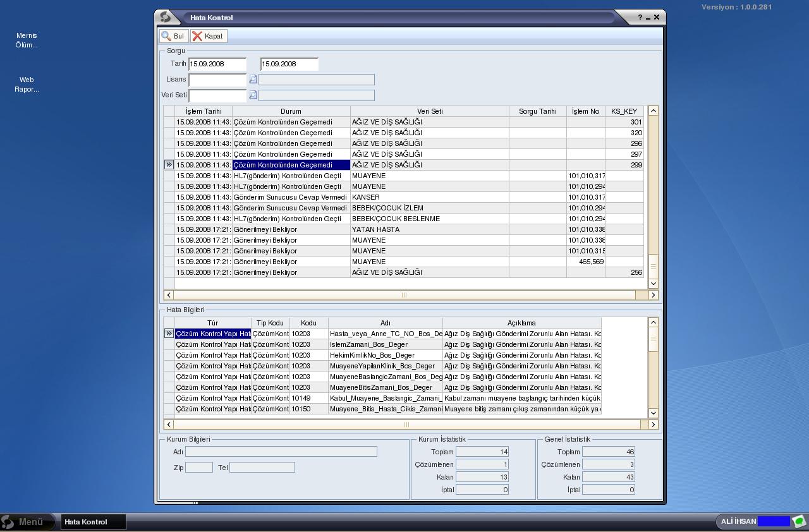Click the KS_KEY column header
Image resolution: width=809 pixels, height=532 pixels.
[624, 111]
